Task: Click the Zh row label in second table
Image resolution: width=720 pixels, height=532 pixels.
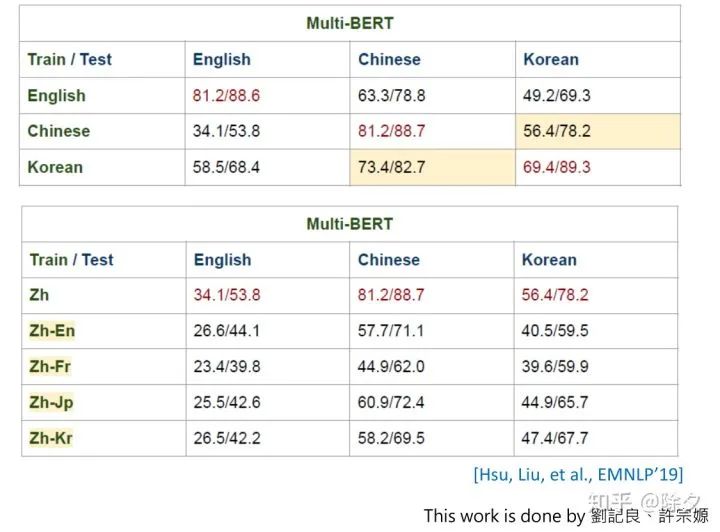Action: (x=39, y=295)
